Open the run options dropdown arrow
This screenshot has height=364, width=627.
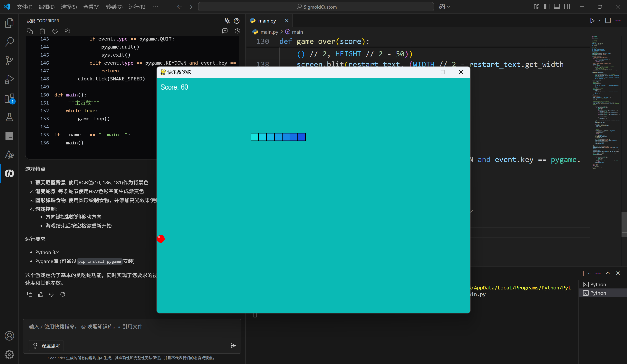coord(599,21)
